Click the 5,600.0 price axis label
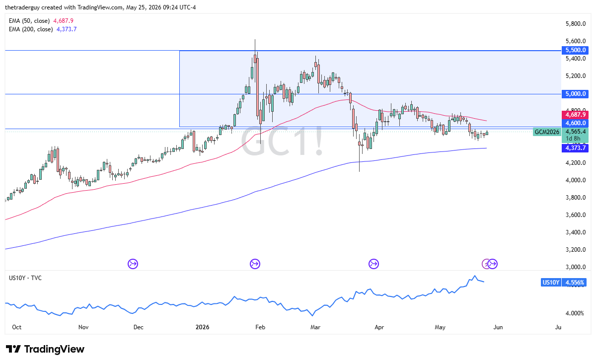 click(x=576, y=41)
